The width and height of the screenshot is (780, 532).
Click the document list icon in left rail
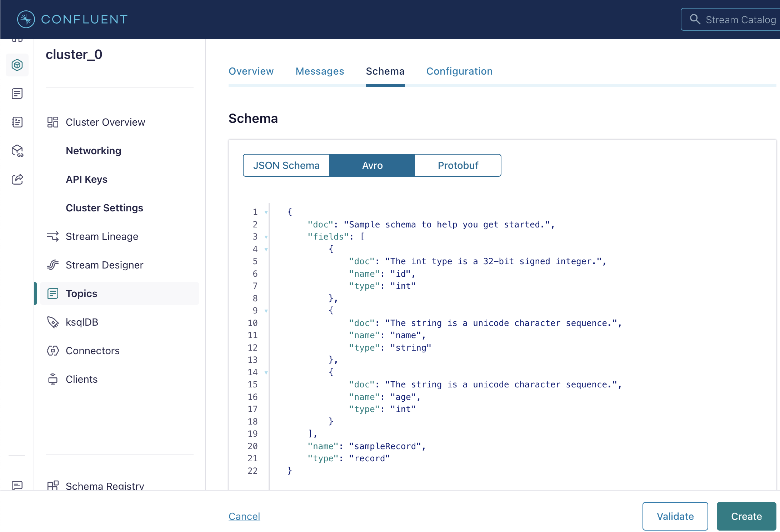point(17,94)
